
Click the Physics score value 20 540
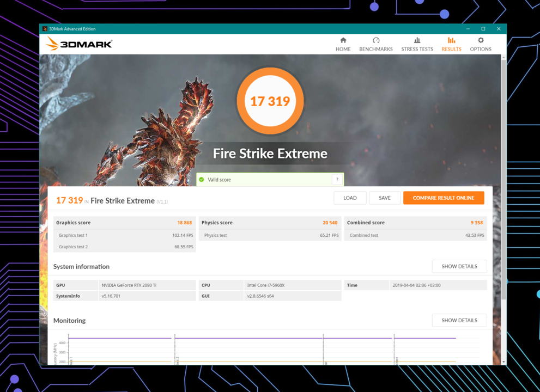pyautogui.click(x=330, y=223)
